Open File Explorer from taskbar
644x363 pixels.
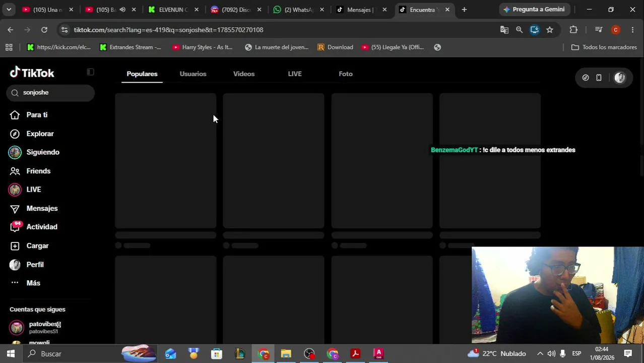pyautogui.click(x=286, y=354)
